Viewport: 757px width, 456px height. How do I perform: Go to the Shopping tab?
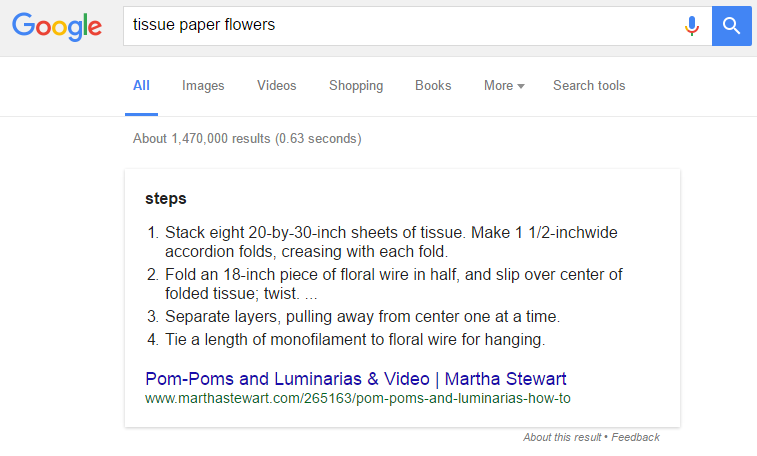tap(356, 86)
